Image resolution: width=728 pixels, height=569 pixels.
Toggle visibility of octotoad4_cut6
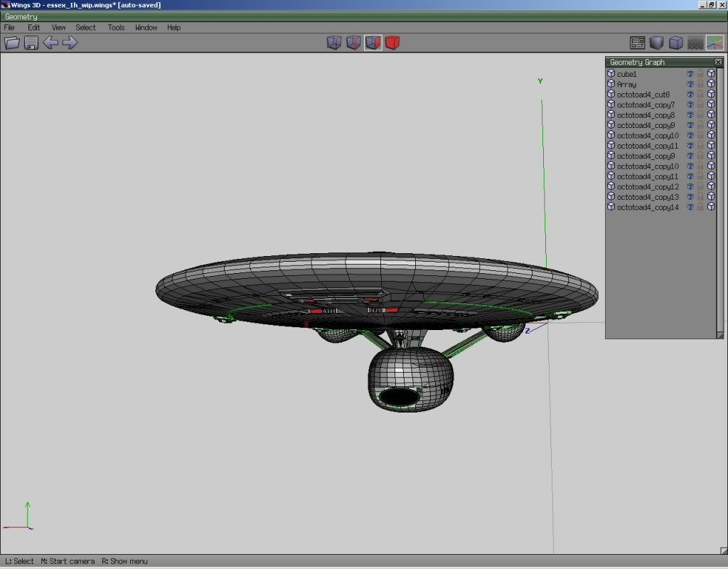pos(690,95)
